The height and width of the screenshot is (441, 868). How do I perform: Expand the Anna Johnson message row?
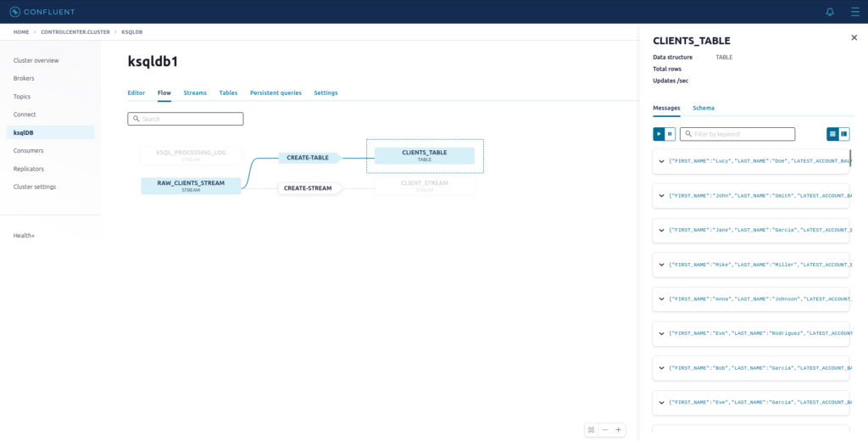[661, 299]
